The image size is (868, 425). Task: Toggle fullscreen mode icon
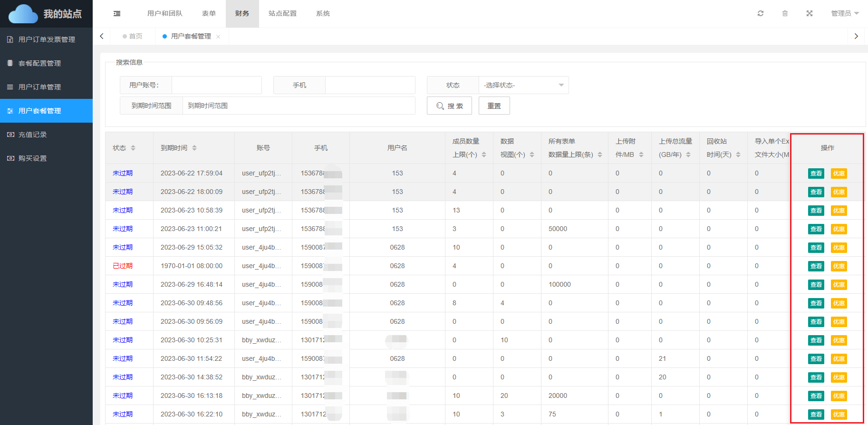(x=809, y=13)
